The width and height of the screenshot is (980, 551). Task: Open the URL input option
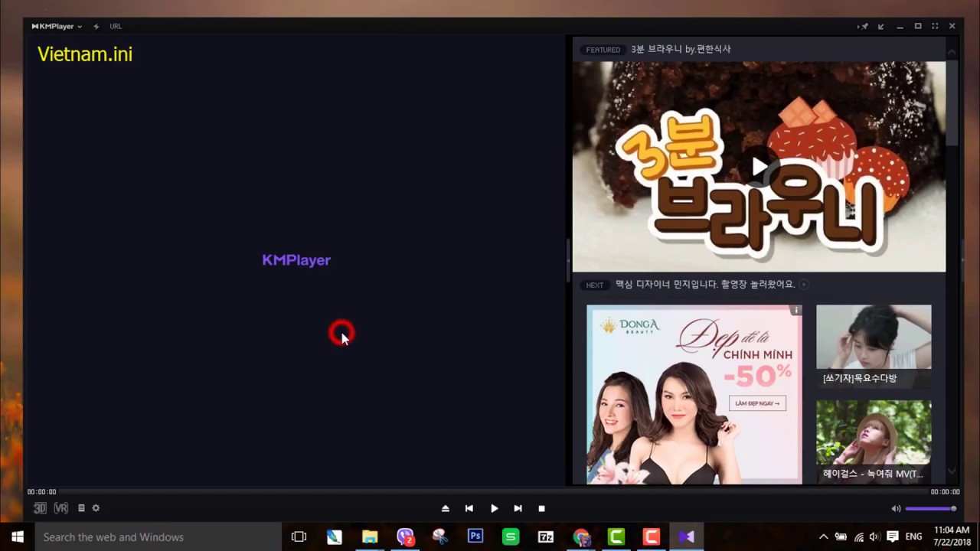click(116, 26)
